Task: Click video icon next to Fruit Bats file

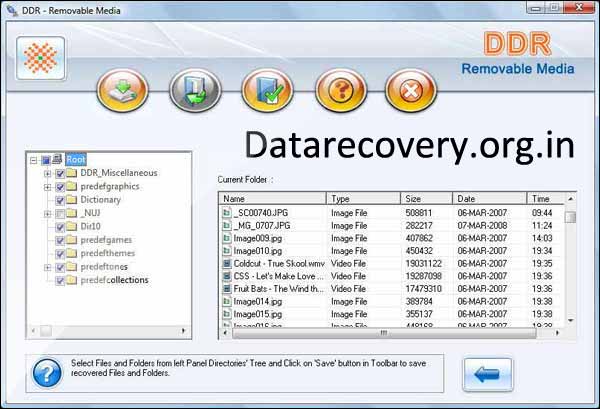Action: (227, 288)
